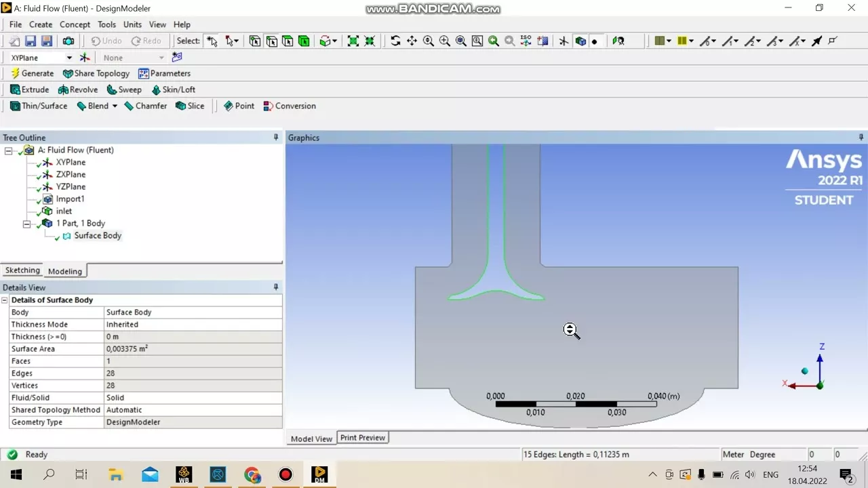The width and height of the screenshot is (868, 488).
Task: Click the Image Capture camera icon
Action: tap(68, 41)
